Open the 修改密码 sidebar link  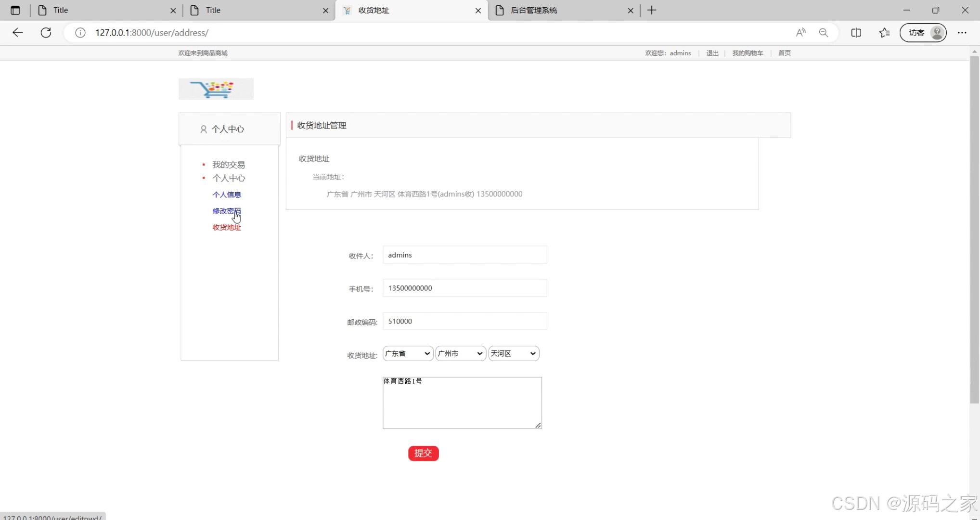click(x=226, y=211)
